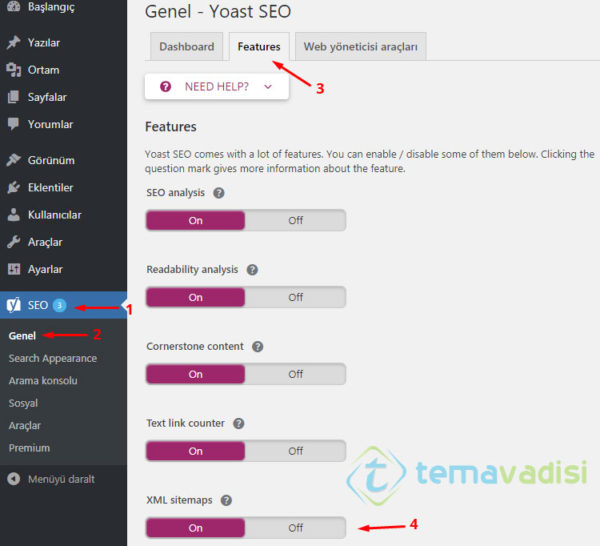Click the Yoast SEO icon in sidebar

14,305
